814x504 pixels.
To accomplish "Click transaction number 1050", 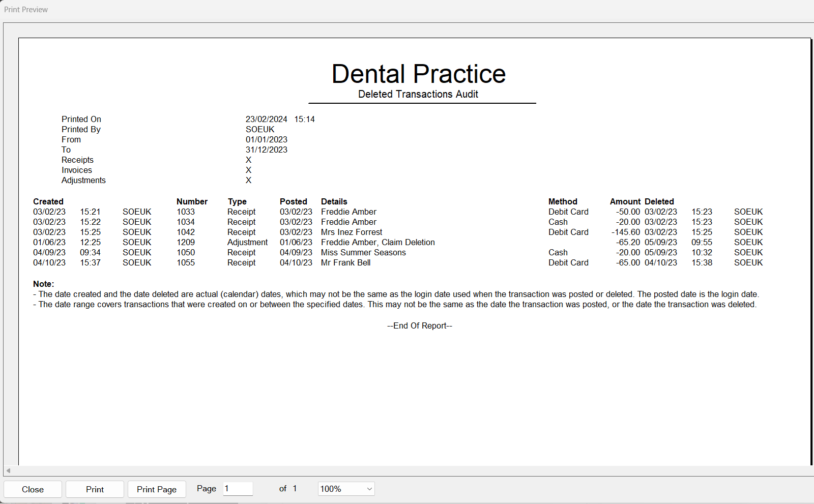I will point(186,252).
